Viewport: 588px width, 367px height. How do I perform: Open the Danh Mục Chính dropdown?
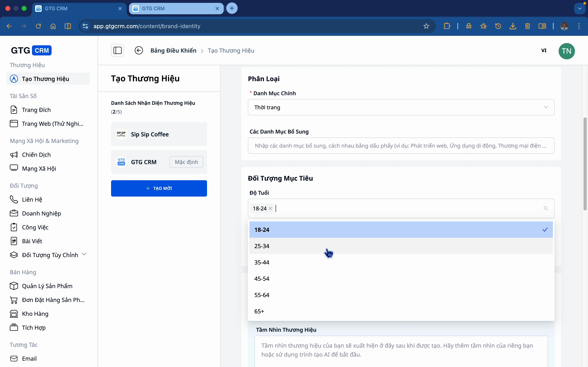tap(401, 107)
